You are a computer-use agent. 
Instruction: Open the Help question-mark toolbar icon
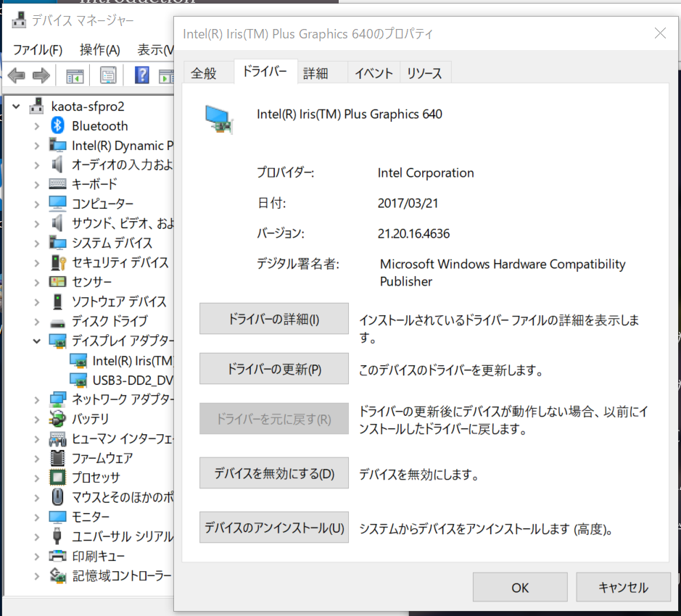tap(141, 75)
